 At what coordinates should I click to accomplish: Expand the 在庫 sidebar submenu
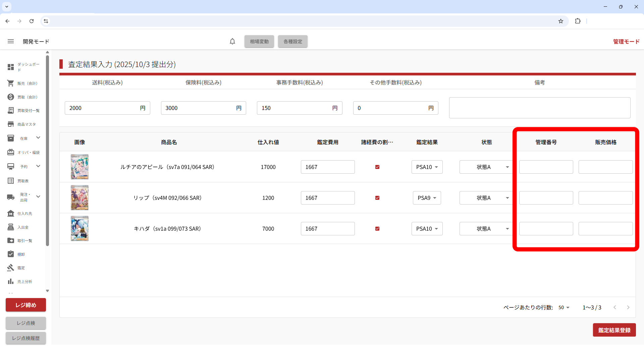tap(38, 138)
